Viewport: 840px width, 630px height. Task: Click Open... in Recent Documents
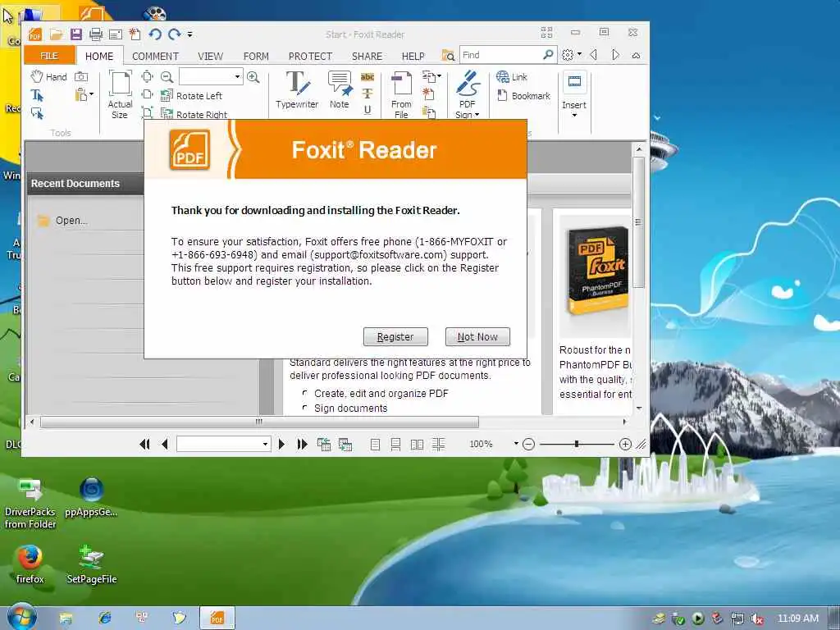point(62,220)
